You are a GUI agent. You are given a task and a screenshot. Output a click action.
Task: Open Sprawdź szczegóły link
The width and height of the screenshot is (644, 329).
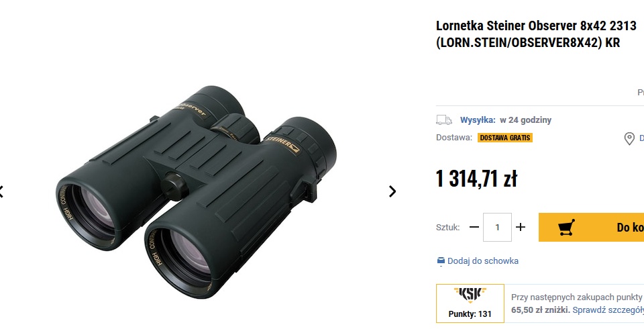coord(608,310)
